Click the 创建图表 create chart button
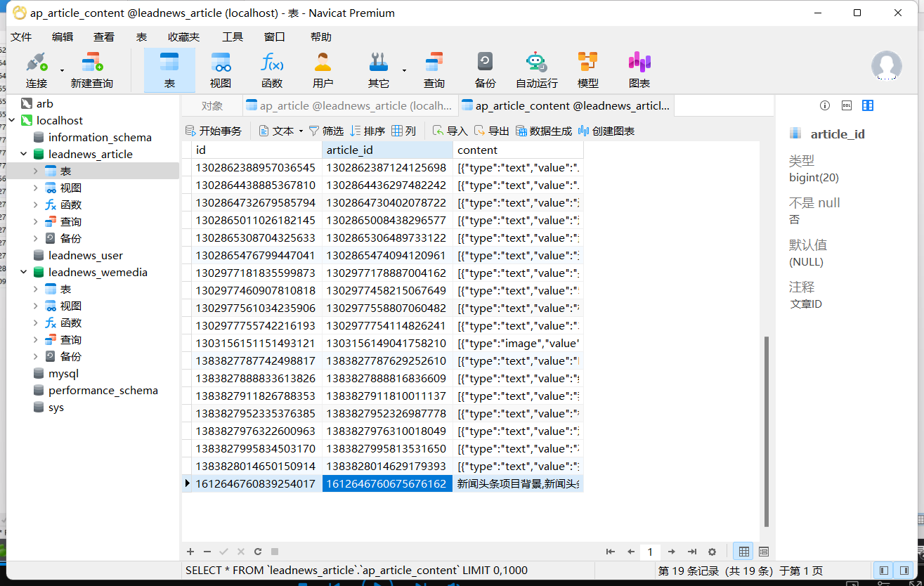The width and height of the screenshot is (924, 586). 606,131
